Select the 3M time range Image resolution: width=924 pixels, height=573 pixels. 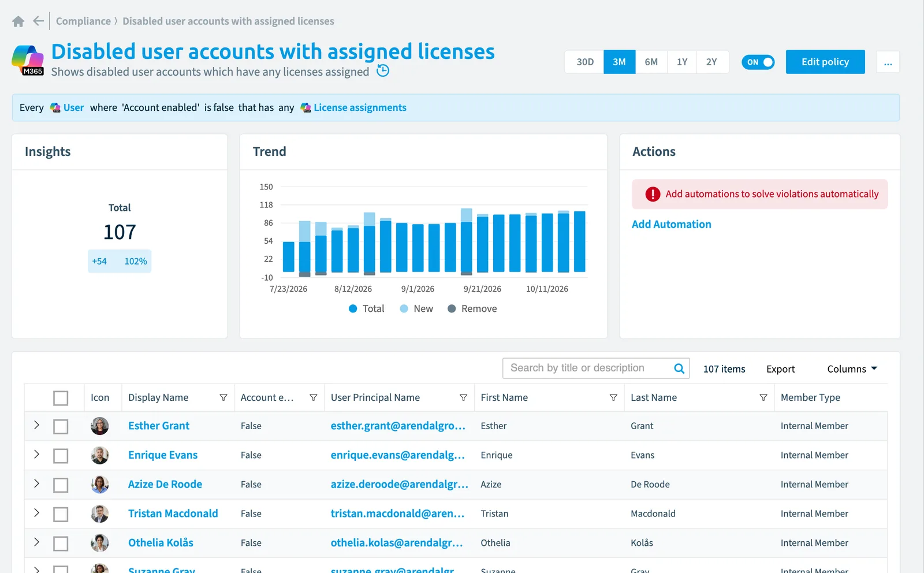tap(619, 62)
